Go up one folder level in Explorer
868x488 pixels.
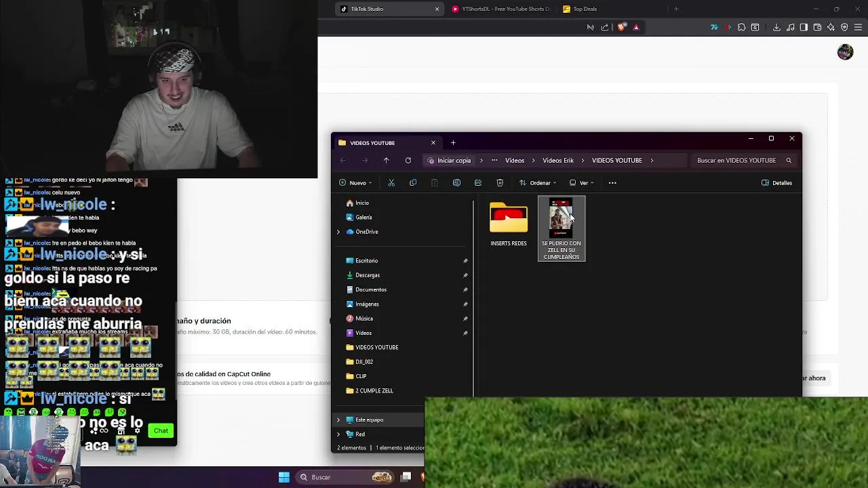click(x=386, y=161)
